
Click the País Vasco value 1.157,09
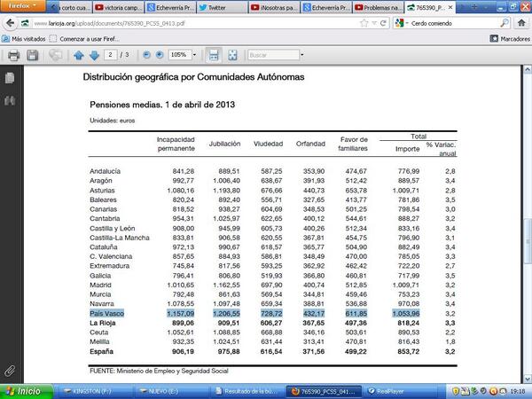181,314
